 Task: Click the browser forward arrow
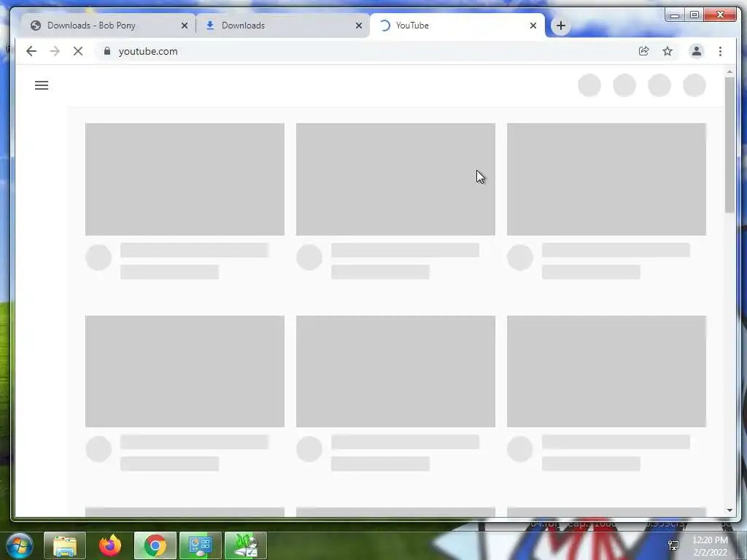coord(55,51)
